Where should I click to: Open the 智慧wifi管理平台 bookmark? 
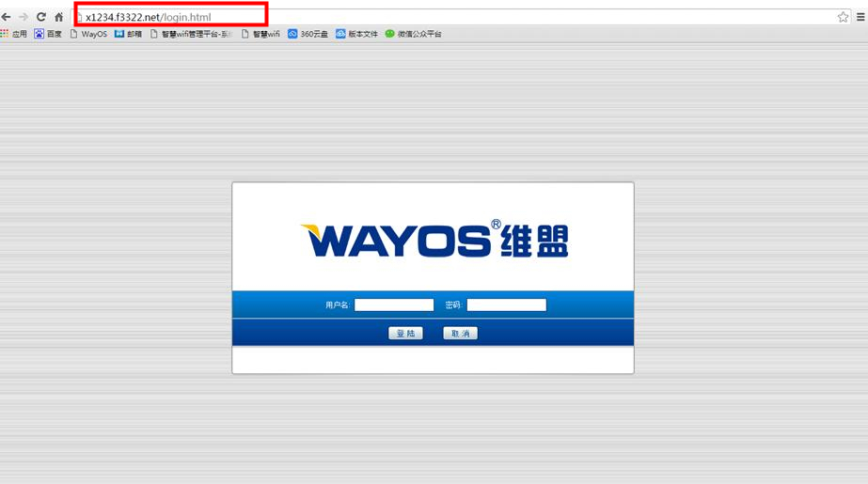click(191, 34)
